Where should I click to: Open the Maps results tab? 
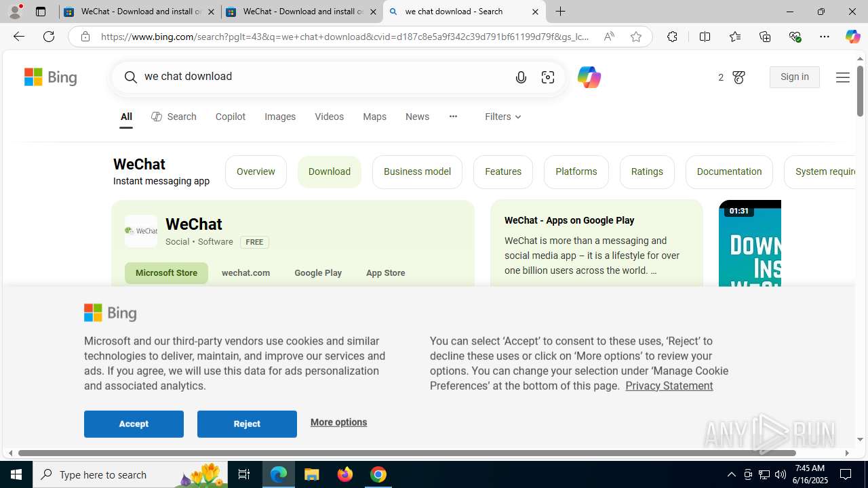point(374,117)
